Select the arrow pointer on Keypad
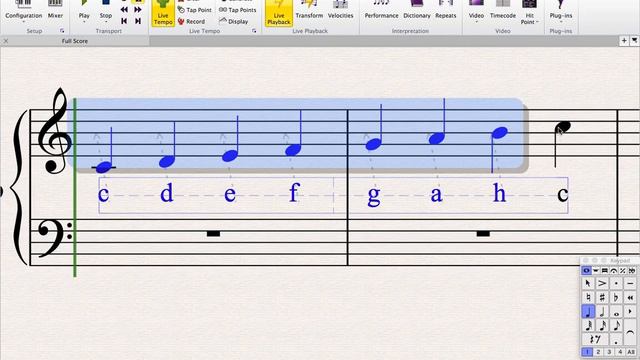The height and width of the screenshot is (360, 640). pos(588,283)
